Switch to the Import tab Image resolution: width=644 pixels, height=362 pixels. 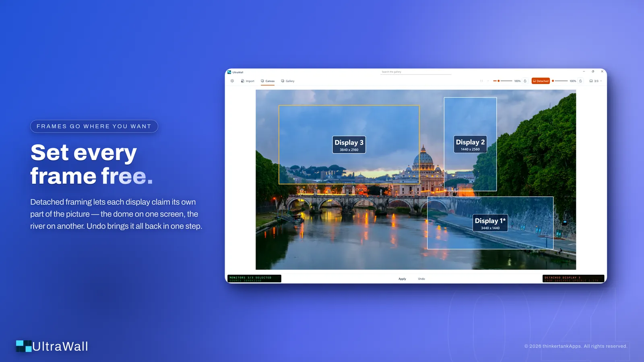coord(248,81)
